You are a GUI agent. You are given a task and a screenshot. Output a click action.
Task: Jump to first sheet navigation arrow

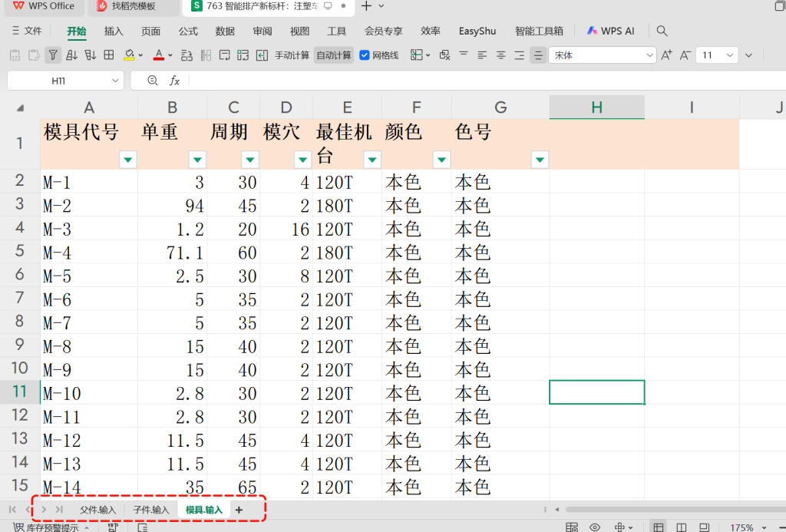[12, 510]
